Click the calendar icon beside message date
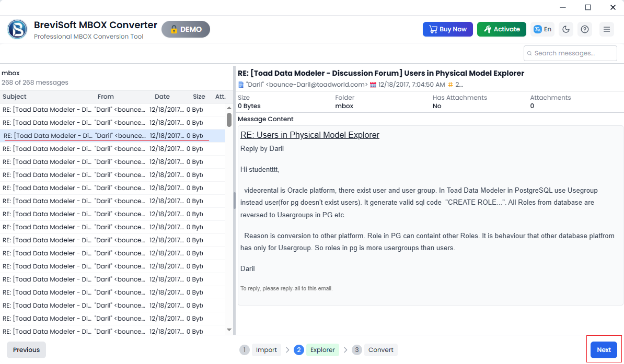 tap(373, 85)
